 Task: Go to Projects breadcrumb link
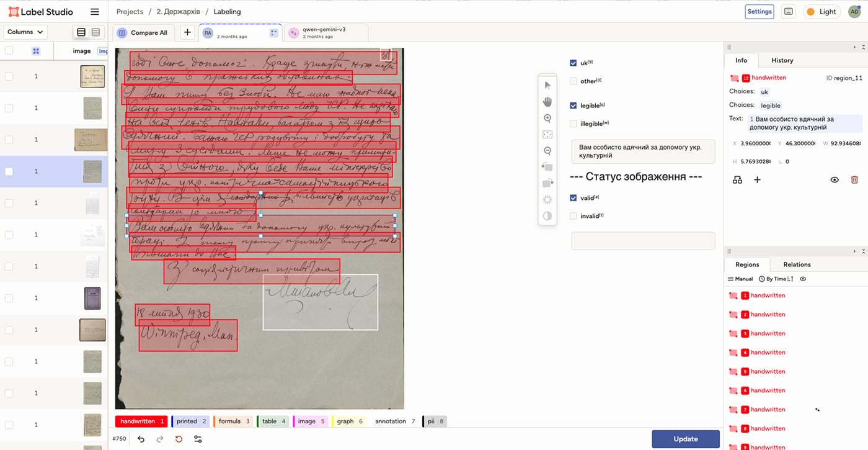[130, 12]
